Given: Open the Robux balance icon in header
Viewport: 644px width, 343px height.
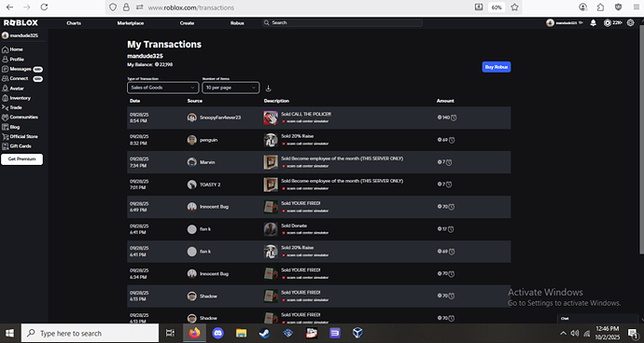Looking at the screenshot, I should [x=607, y=23].
